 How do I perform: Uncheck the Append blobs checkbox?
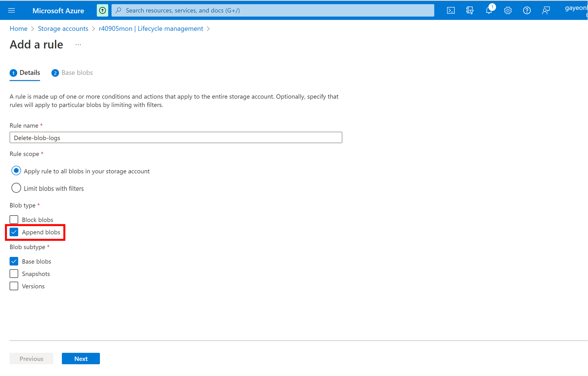pos(14,232)
